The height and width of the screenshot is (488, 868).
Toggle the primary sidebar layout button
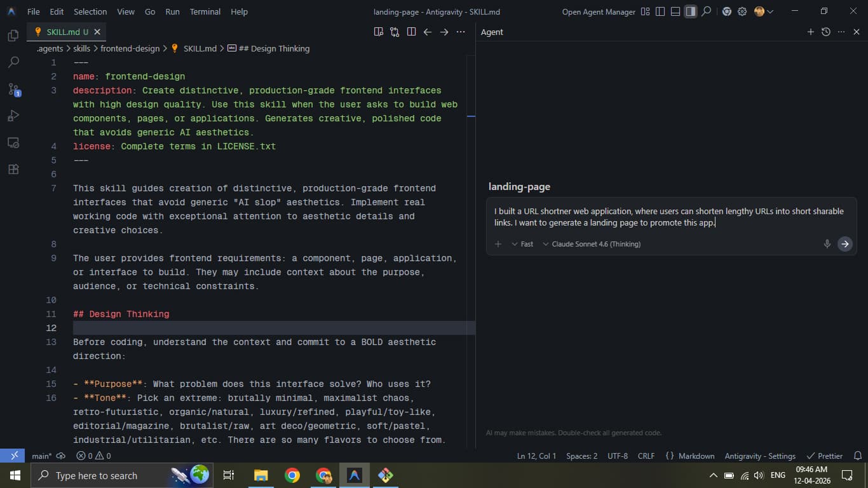660,11
